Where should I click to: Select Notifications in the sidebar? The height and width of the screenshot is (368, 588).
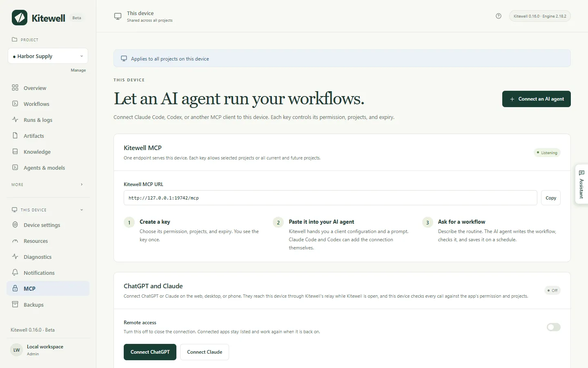tap(48, 273)
